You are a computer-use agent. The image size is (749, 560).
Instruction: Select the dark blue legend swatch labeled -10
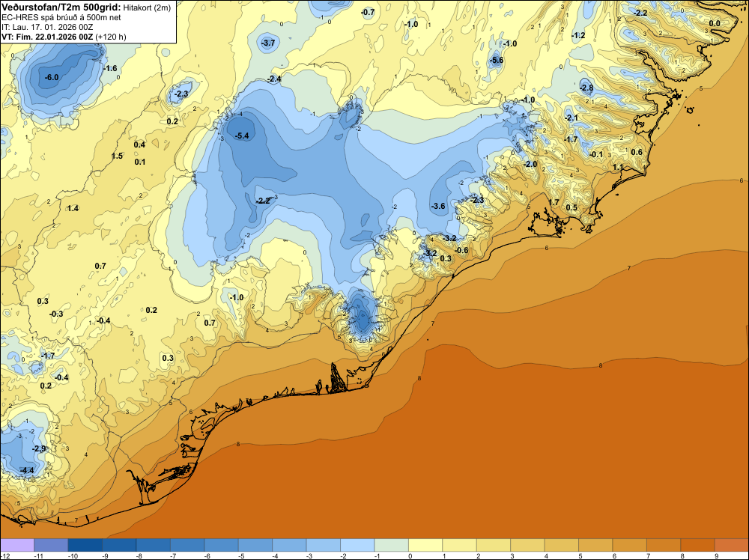coord(85,545)
